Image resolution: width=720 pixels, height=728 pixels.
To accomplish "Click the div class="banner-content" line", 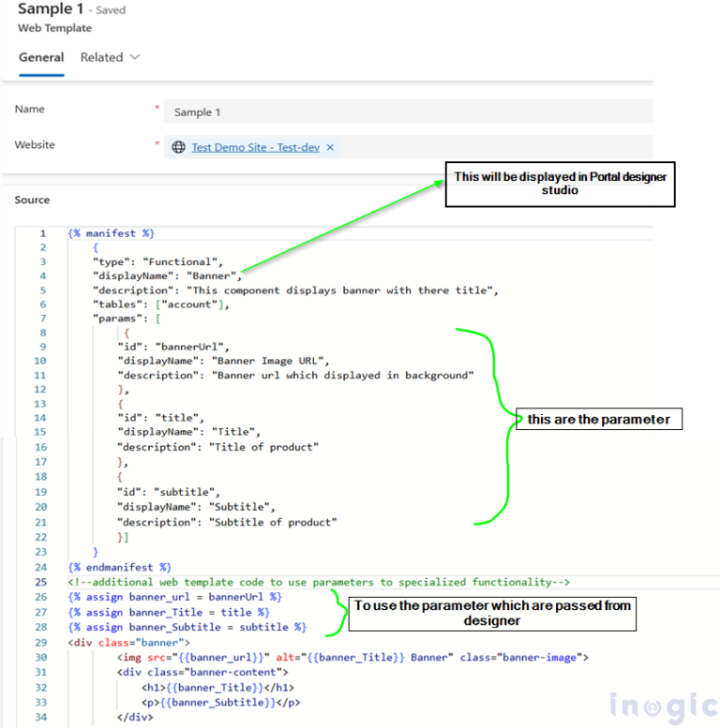I will tap(202, 673).
